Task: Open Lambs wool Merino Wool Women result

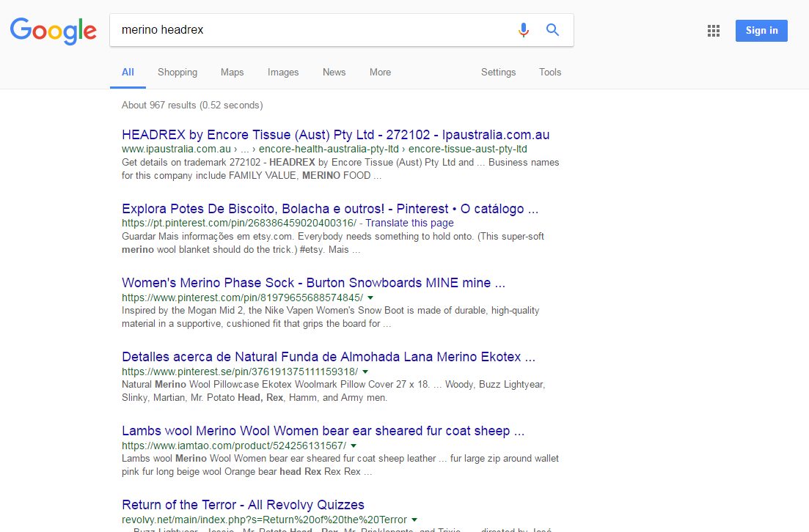Action: click(323, 430)
